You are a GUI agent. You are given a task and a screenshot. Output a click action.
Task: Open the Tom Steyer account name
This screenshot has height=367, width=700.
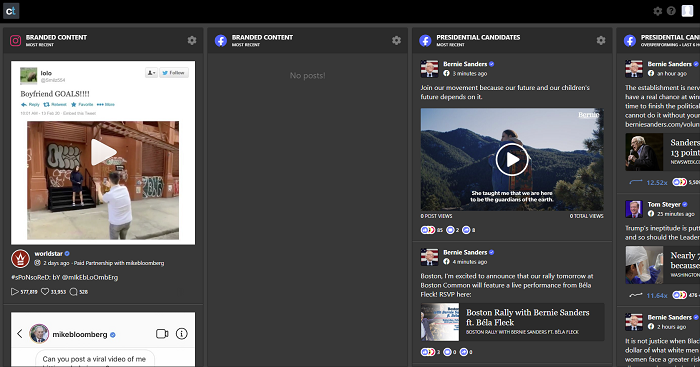pos(664,204)
